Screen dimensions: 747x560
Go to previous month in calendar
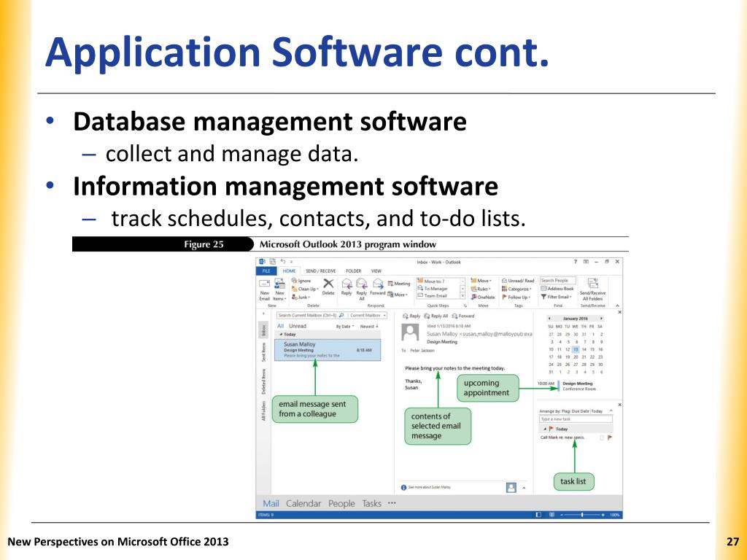(549, 318)
